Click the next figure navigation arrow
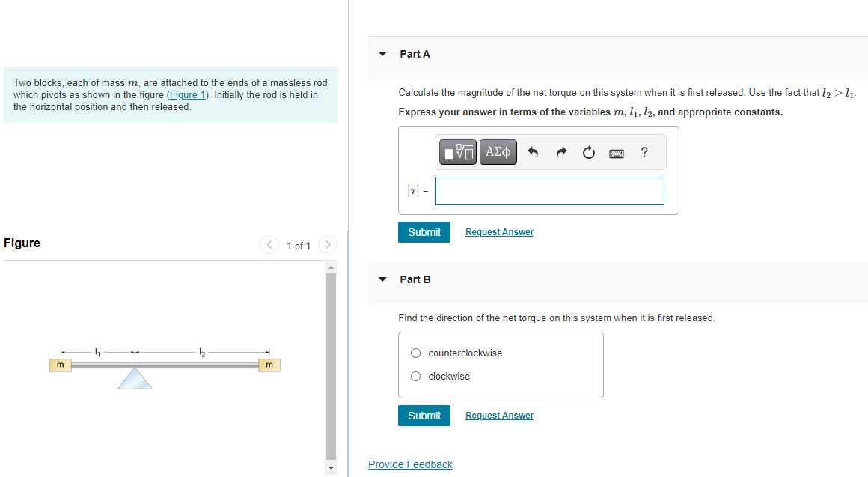Image resolution: width=868 pixels, height=477 pixels. tap(328, 245)
